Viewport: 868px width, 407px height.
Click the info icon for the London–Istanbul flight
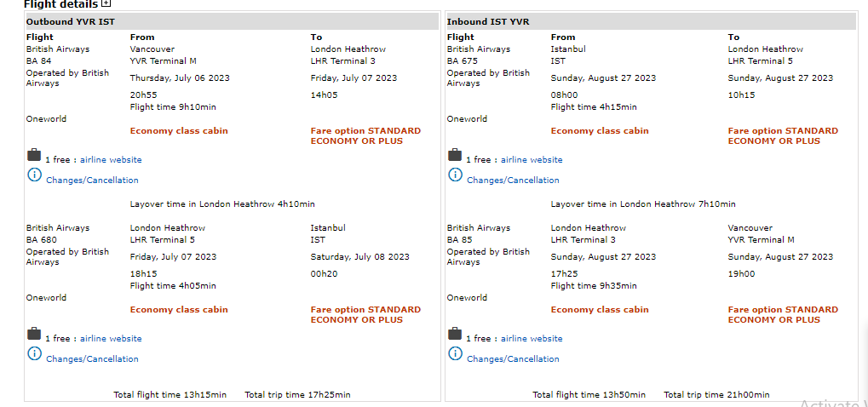(x=34, y=353)
